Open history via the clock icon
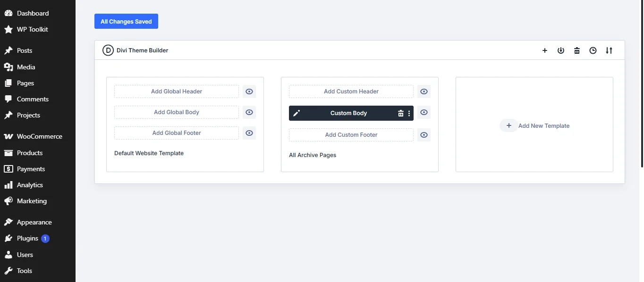 click(x=593, y=50)
